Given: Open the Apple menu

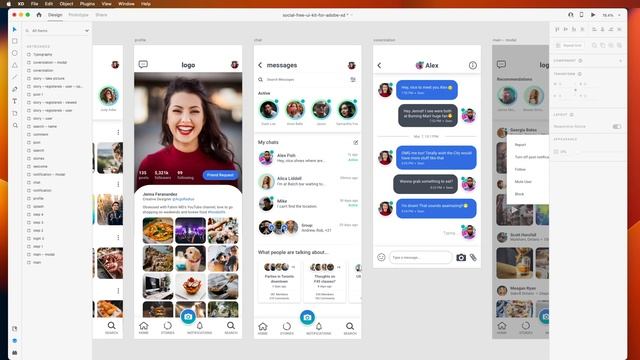Looking at the screenshot, I should pyautogui.click(x=9, y=4).
